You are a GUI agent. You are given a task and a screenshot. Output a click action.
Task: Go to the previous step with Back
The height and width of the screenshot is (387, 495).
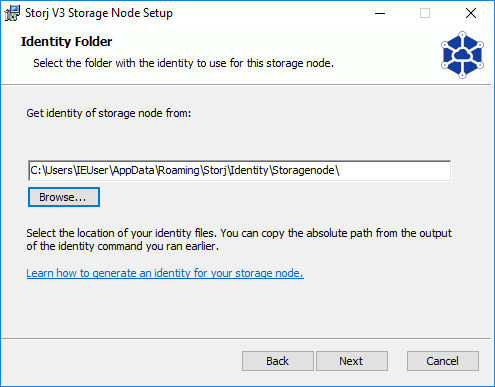click(x=278, y=361)
